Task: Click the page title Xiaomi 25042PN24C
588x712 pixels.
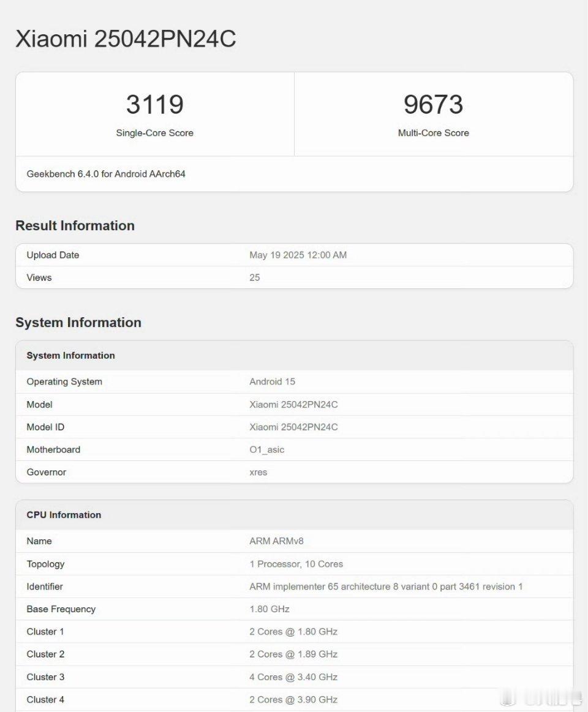Action: (126, 38)
